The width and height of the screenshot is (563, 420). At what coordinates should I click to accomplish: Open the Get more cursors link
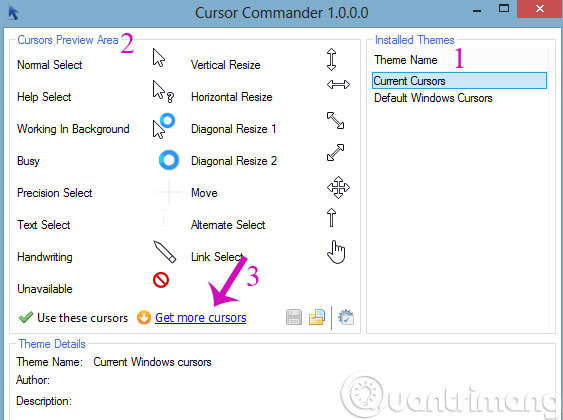coord(200,318)
